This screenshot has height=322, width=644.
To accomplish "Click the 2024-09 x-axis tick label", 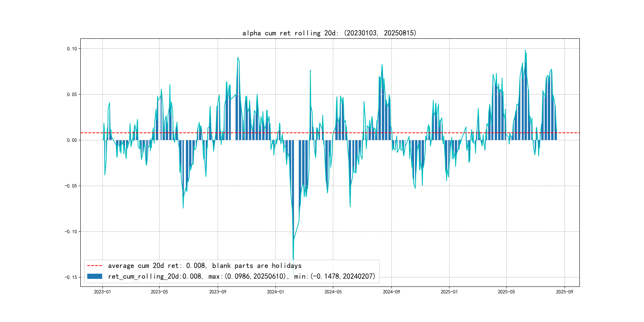I will [x=391, y=292].
